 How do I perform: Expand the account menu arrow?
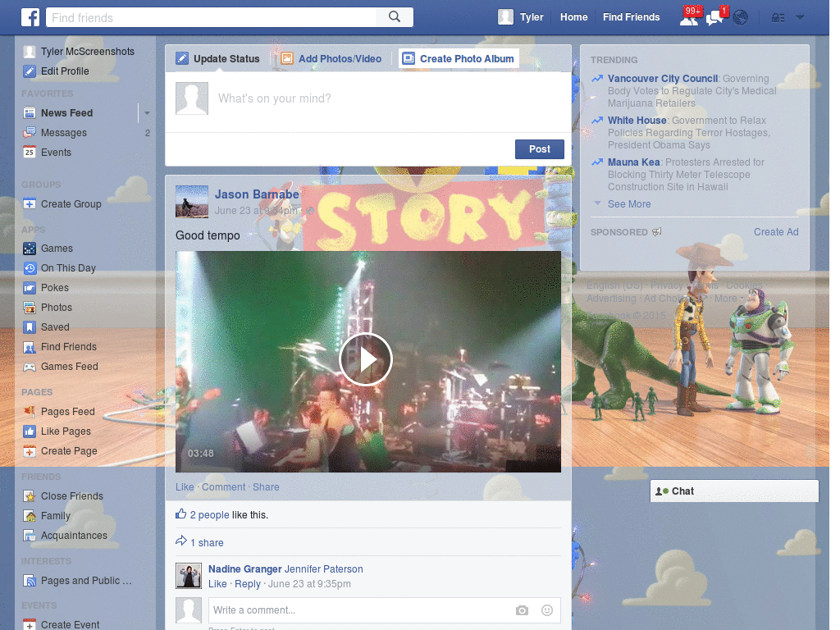800,18
